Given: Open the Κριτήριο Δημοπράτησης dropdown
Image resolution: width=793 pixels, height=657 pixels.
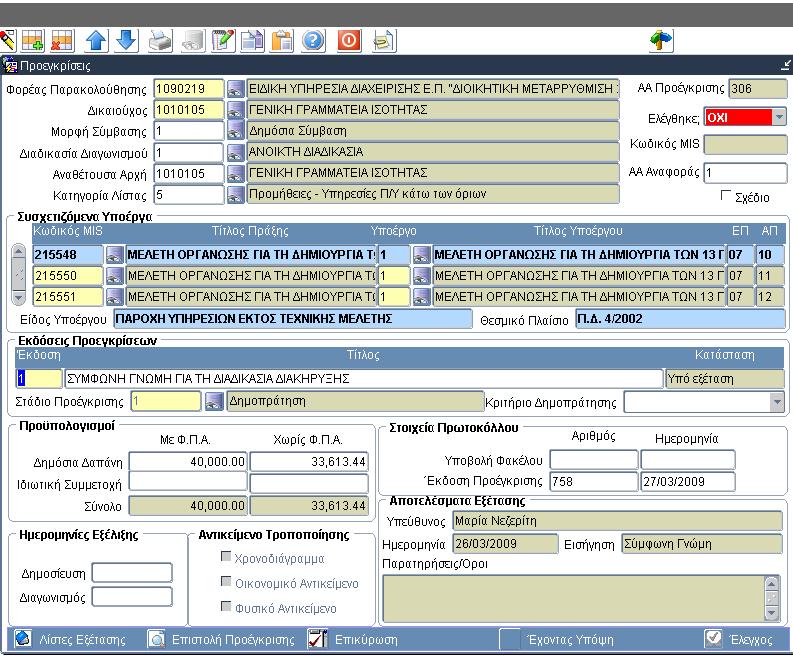Looking at the screenshot, I should pyautogui.click(x=777, y=403).
